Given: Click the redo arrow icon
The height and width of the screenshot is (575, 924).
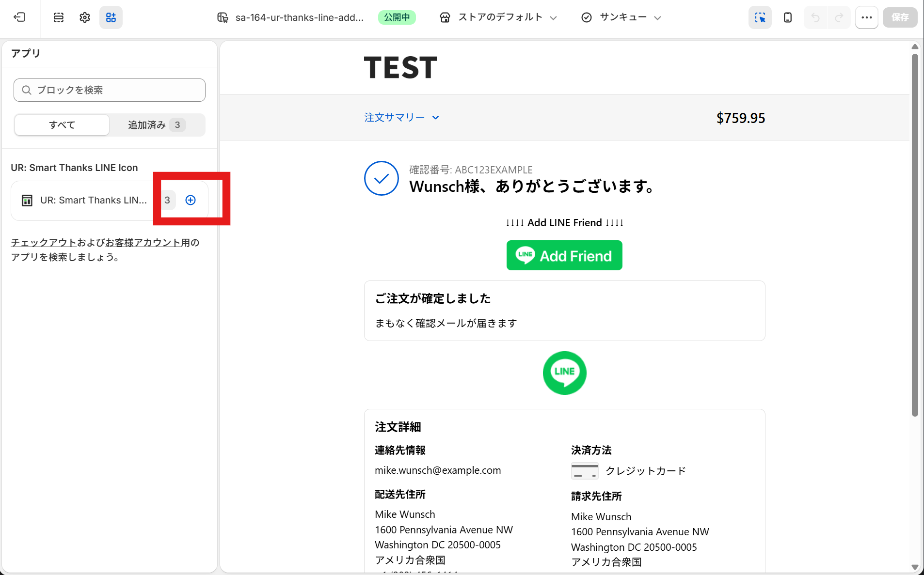Looking at the screenshot, I should [839, 17].
